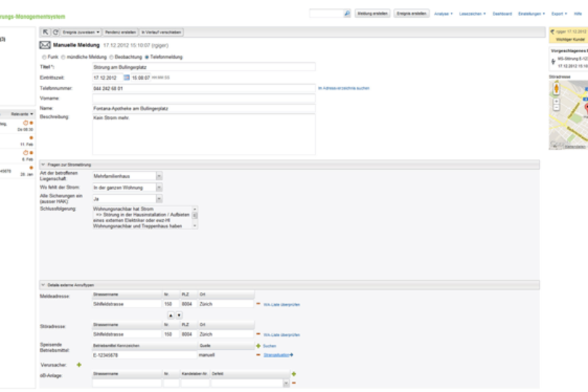Collapse the Fragen zur Stromstörung section

tap(43, 165)
